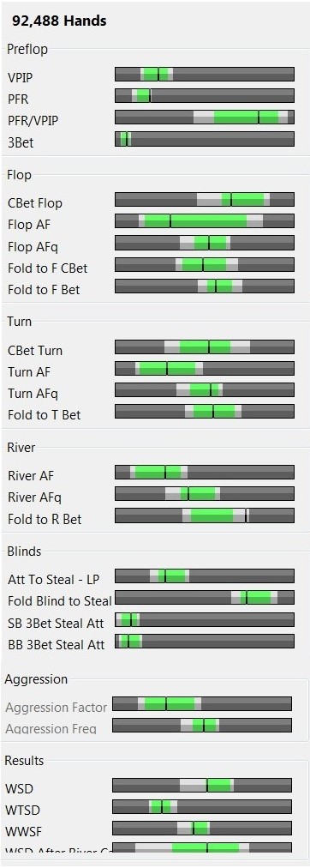Click the SB 3Bet Steal Att bar
Viewport: 310px width, 868px height.
tap(205, 619)
